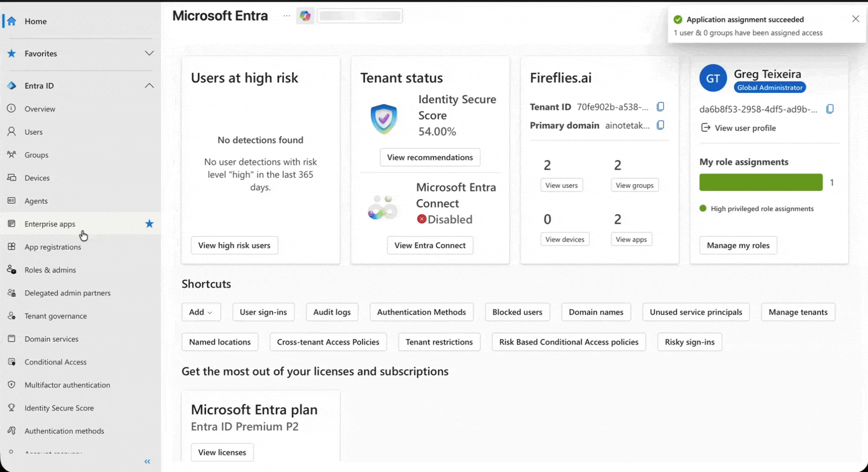The height and width of the screenshot is (472, 868).
Task: Click the Domain services icon
Action: (12, 339)
